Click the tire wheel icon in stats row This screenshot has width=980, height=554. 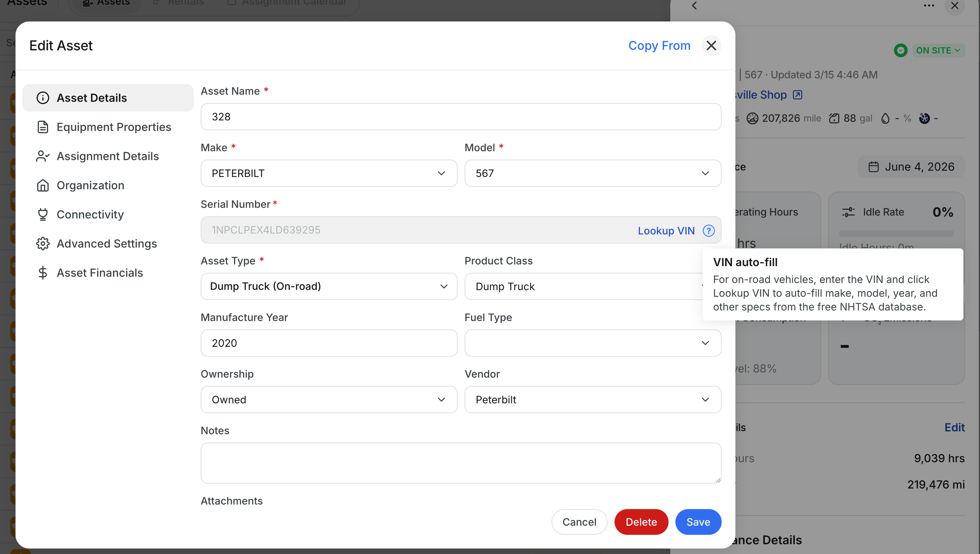click(x=924, y=118)
